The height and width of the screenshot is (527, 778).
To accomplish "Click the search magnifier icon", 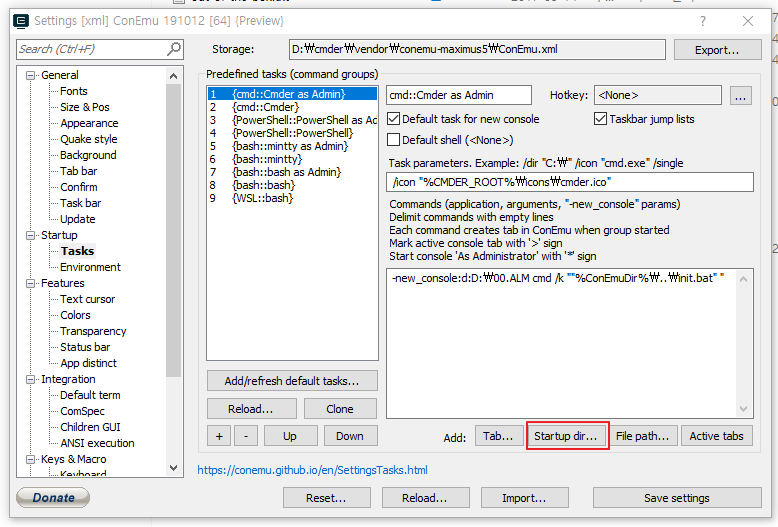I will pyautogui.click(x=174, y=49).
